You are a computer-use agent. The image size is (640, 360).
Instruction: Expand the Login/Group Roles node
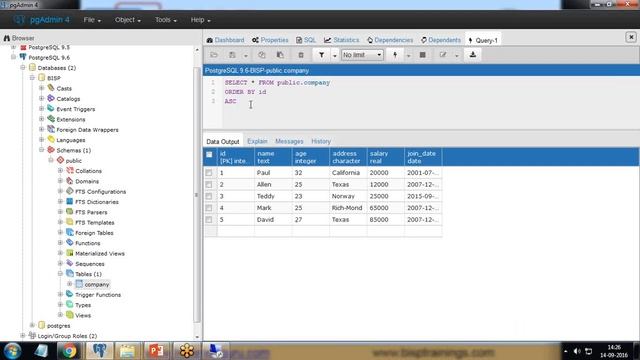click(23, 336)
